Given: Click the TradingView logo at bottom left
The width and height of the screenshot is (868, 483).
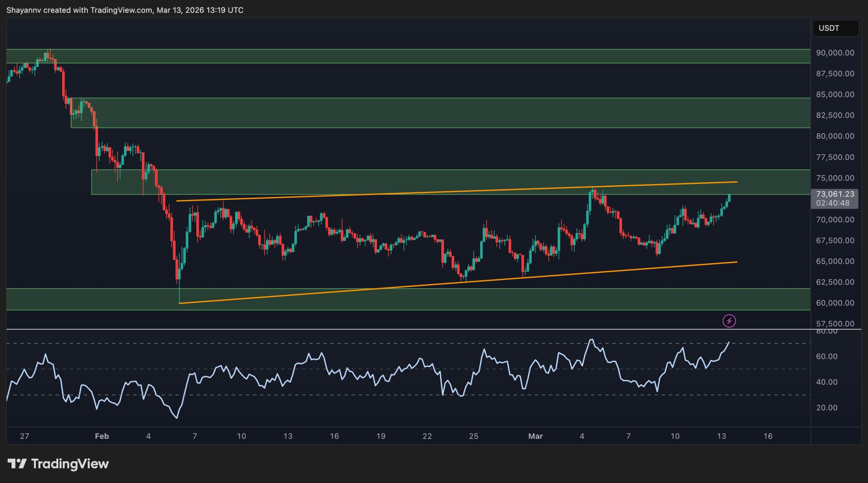Looking at the screenshot, I should [x=58, y=463].
